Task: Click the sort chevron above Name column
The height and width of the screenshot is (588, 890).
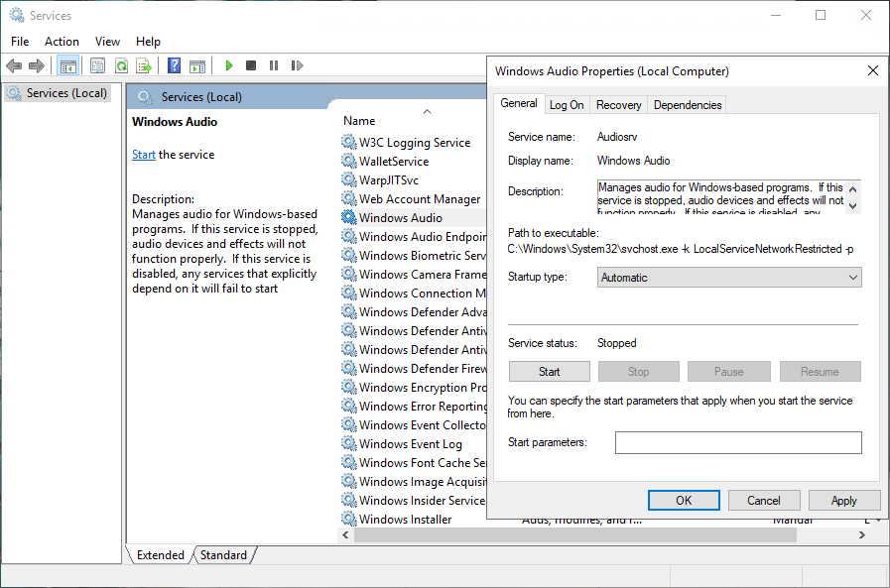Action: pos(428,112)
